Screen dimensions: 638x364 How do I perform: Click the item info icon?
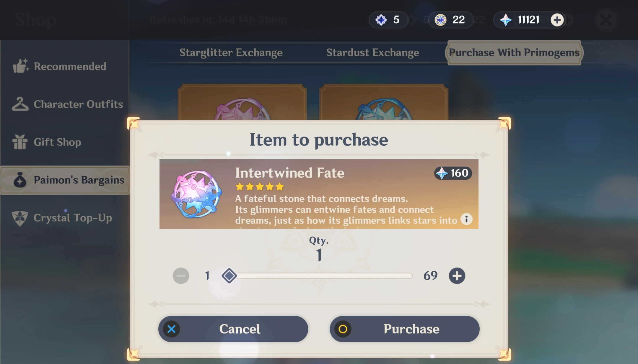(466, 219)
